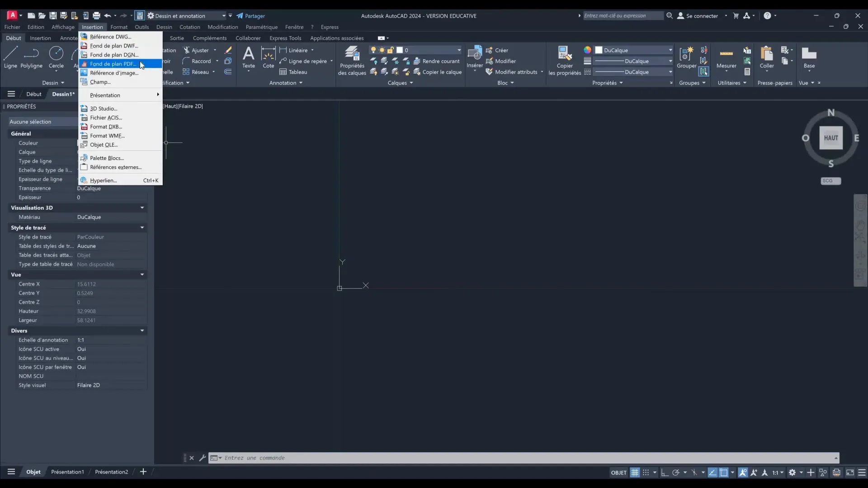Click the save icon in quick access toolbar
The height and width of the screenshot is (488, 868).
(x=53, y=15)
